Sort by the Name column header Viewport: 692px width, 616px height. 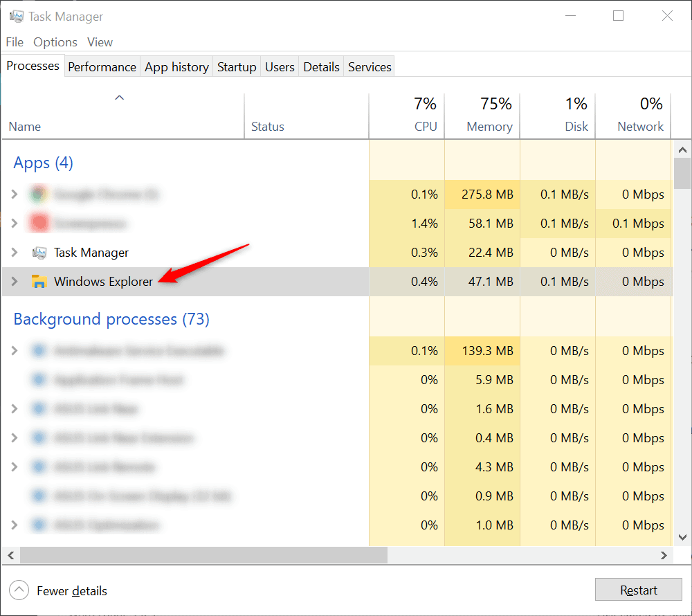coord(122,116)
